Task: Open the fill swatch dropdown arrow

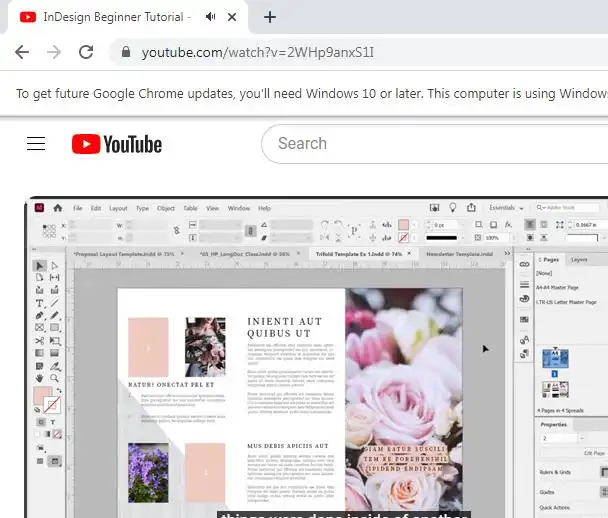Action: click(414, 225)
